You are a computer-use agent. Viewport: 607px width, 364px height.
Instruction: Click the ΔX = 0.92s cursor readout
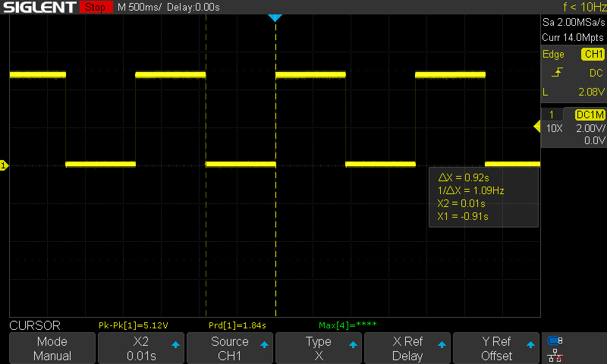464,177
